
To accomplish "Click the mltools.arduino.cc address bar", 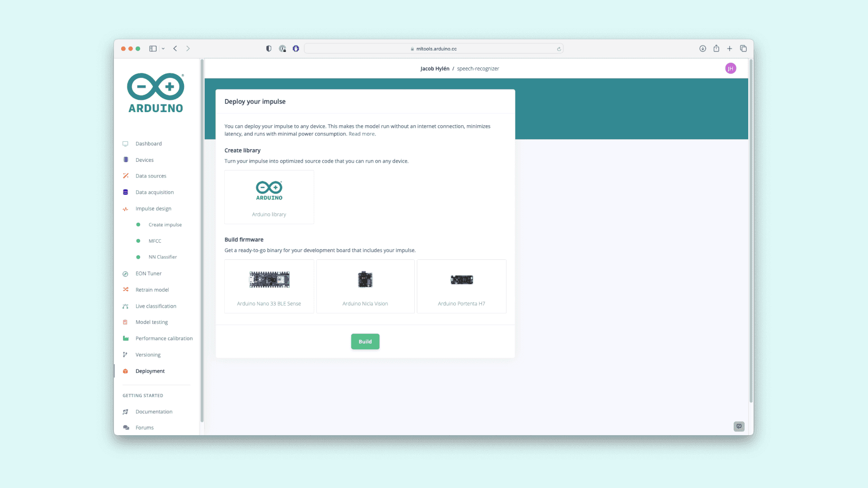I will (434, 49).
